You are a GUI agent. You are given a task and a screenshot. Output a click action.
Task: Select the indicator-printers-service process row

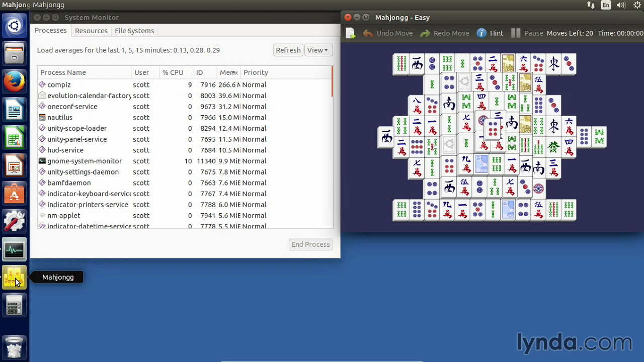[x=185, y=205]
